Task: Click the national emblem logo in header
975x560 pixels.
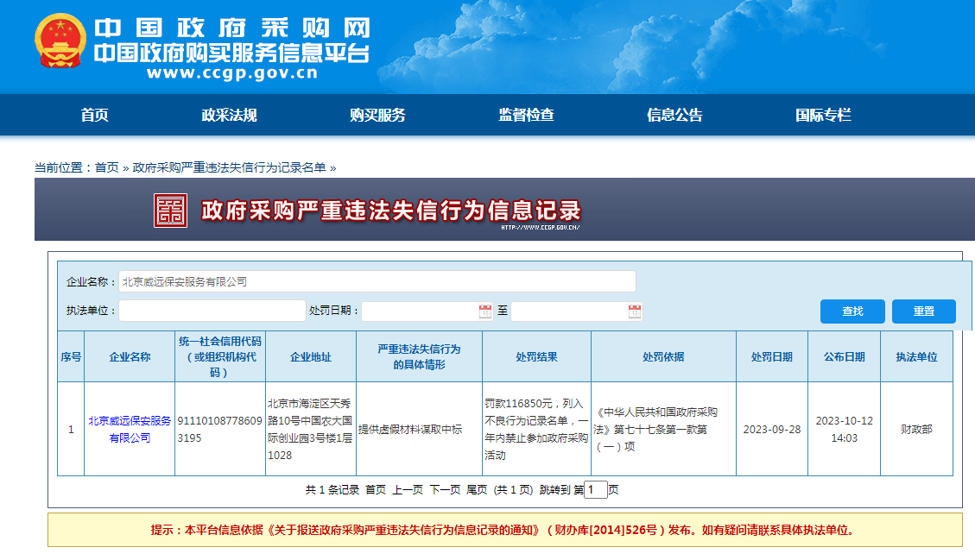Action: pyautogui.click(x=60, y=42)
